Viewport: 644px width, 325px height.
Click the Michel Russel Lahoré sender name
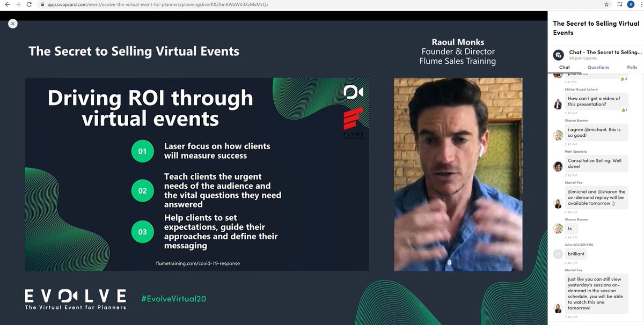pos(581,90)
